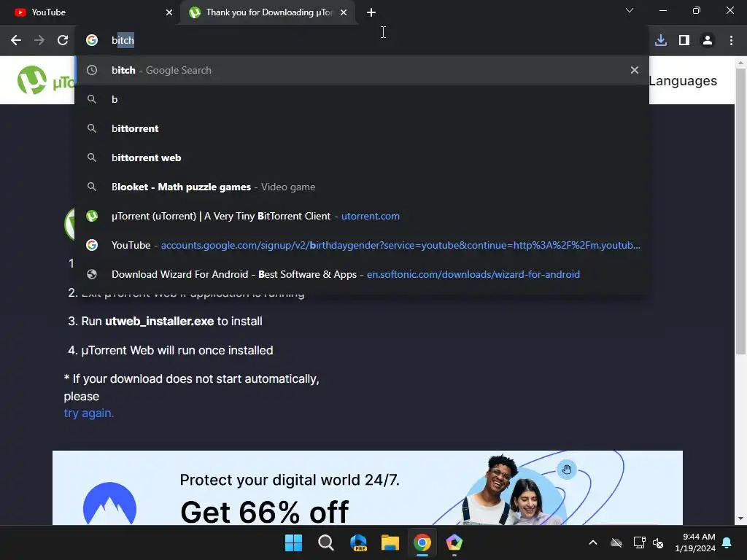Open the notifications bell icon
This screenshot has width=747, height=560.
pos(727,542)
